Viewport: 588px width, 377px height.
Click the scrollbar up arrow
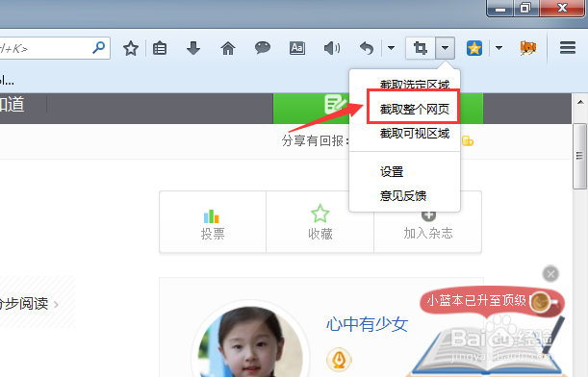click(580, 102)
